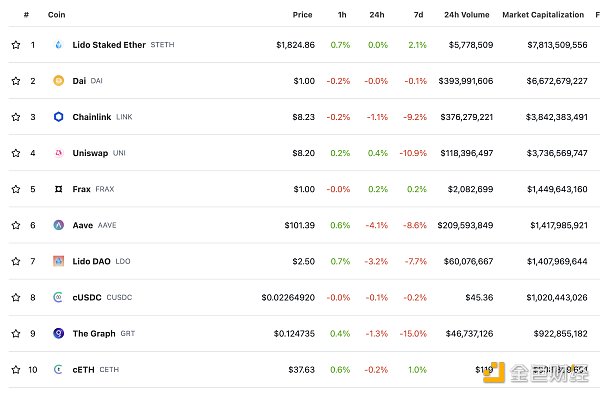This screenshot has width=600, height=394.
Task: Click the Lido DAO logo
Action: point(58,261)
